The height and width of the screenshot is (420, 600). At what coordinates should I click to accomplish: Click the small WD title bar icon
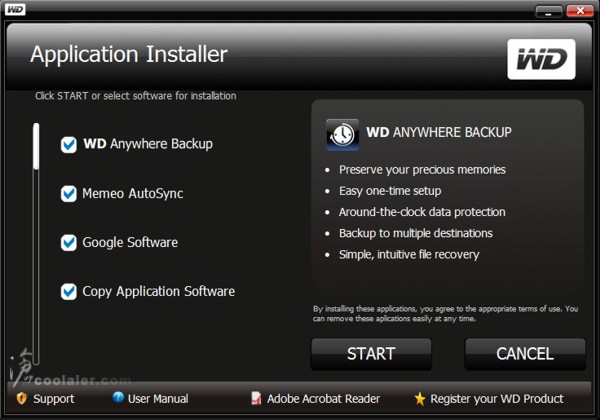15,9
